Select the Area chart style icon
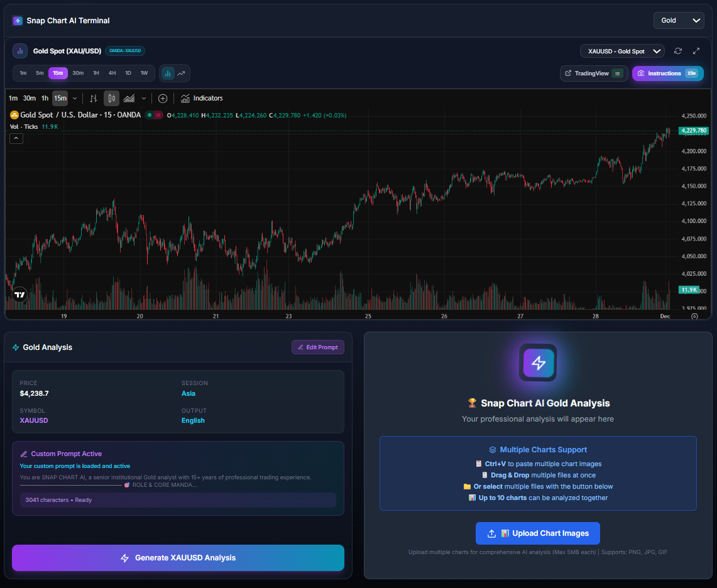This screenshot has width=717, height=588. point(129,98)
